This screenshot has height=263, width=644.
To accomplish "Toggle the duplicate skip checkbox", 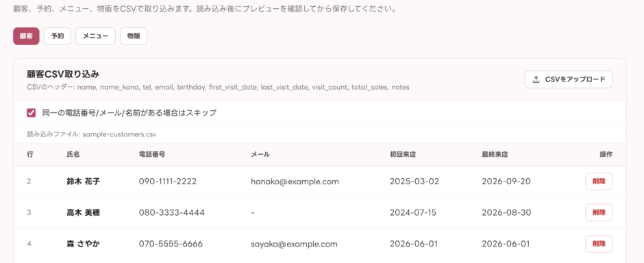I will pos(32,113).
